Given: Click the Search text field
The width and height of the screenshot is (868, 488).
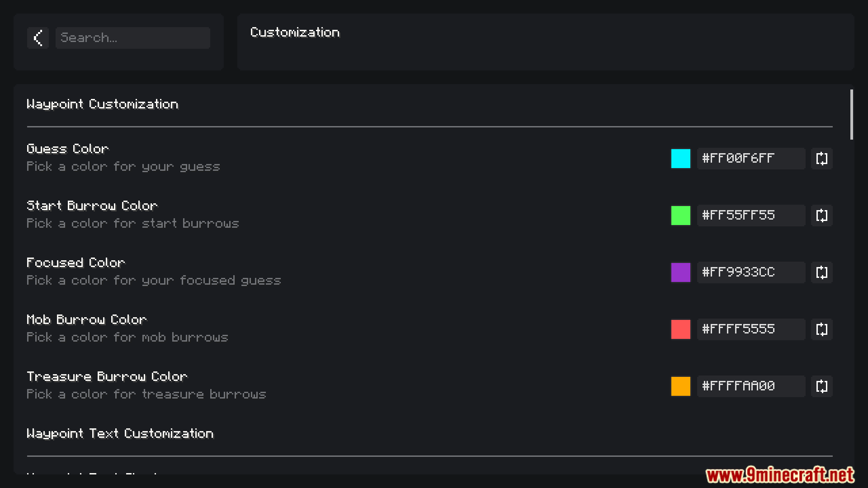Looking at the screenshot, I should pyautogui.click(x=132, y=38).
